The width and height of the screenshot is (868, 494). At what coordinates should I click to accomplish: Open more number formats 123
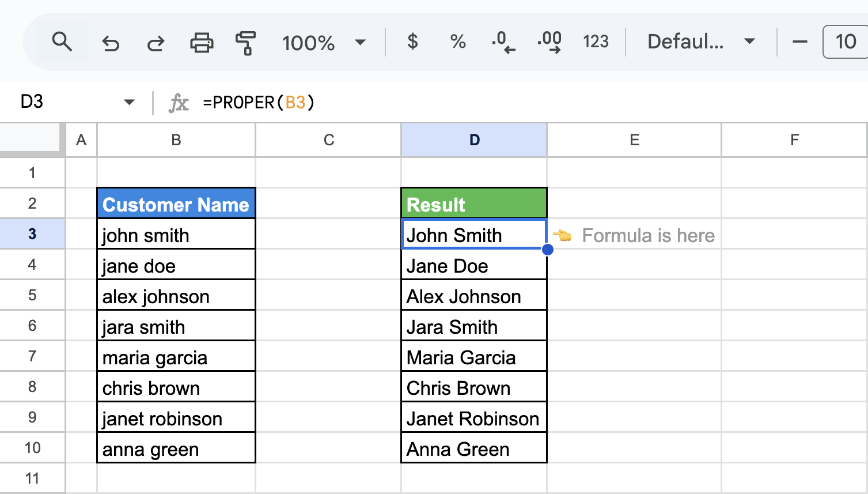pos(596,42)
